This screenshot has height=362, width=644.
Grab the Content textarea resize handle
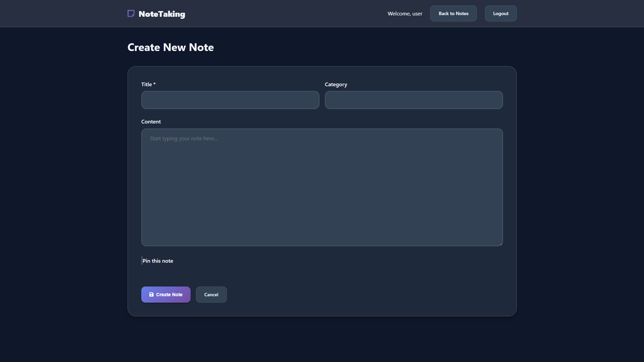click(x=500, y=244)
